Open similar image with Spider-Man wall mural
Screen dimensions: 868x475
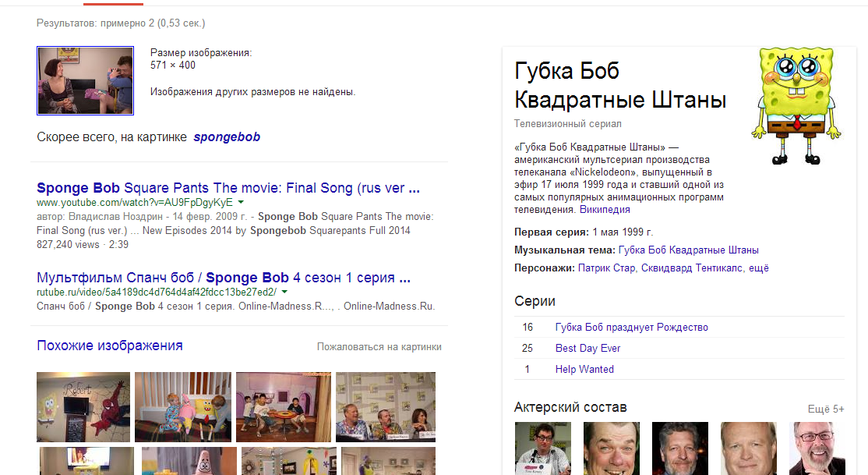point(83,407)
